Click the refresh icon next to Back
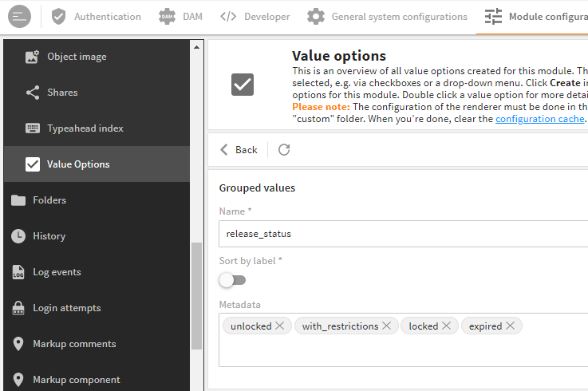 click(284, 150)
